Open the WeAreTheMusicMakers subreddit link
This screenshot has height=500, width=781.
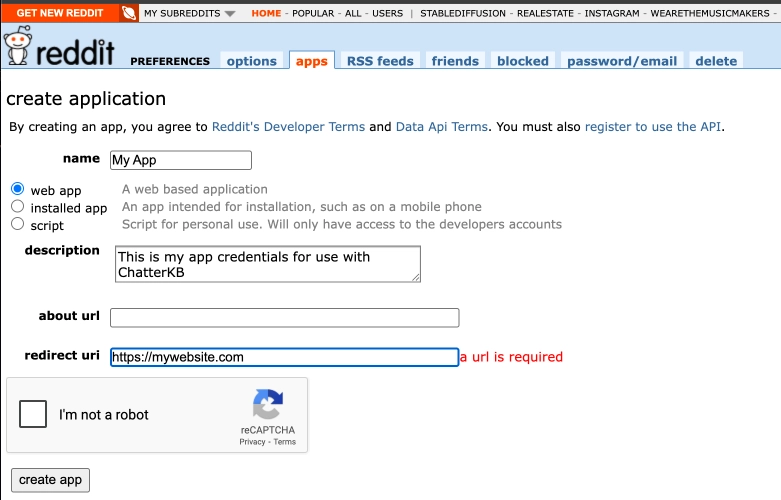(710, 13)
